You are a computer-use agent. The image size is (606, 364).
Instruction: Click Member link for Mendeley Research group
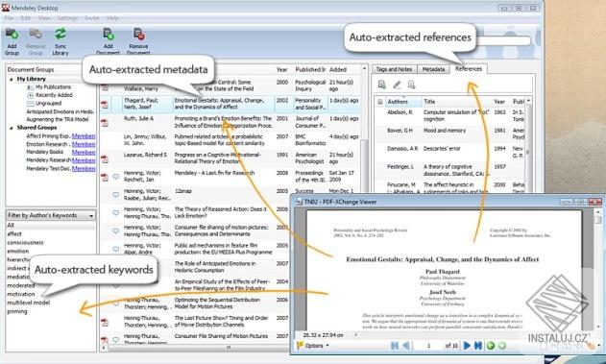pyautogui.click(x=84, y=160)
